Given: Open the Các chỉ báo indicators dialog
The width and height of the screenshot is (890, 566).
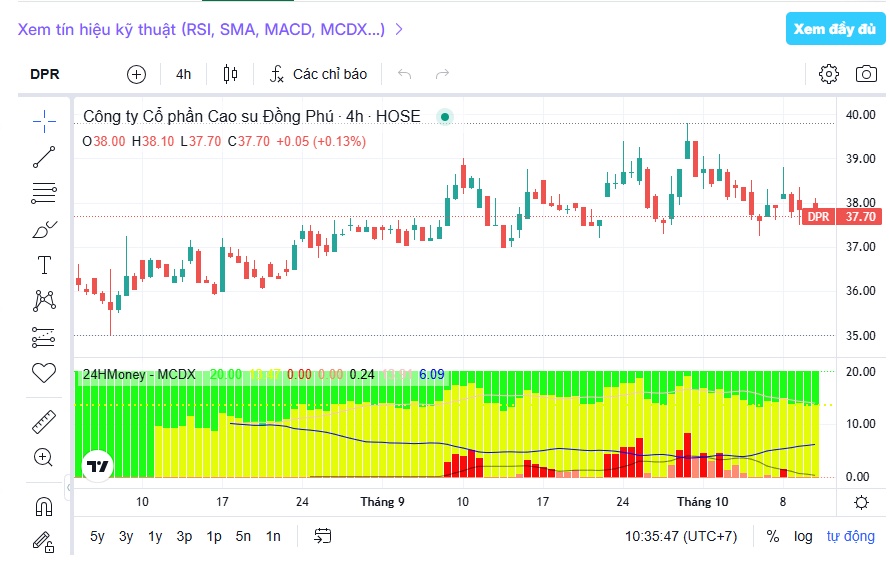Looking at the screenshot, I should tap(318, 74).
